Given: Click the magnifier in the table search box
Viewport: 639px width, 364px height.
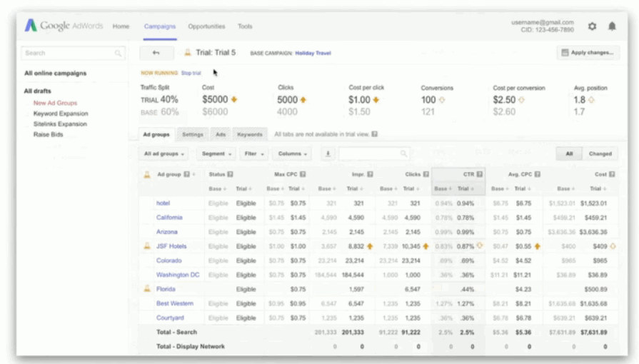Looking at the screenshot, I should pyautogui.click(x=403, y=153).
